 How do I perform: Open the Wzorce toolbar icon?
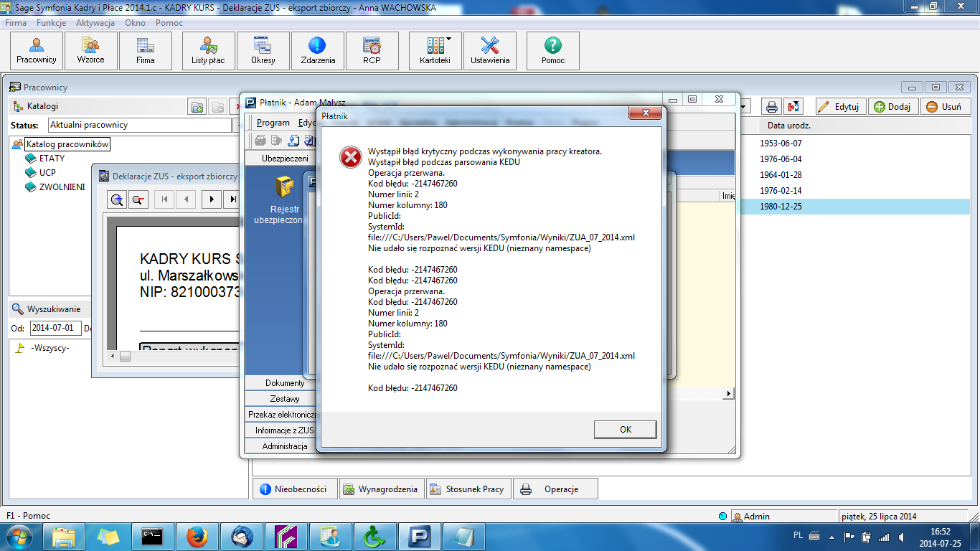[x=91, y=51]
